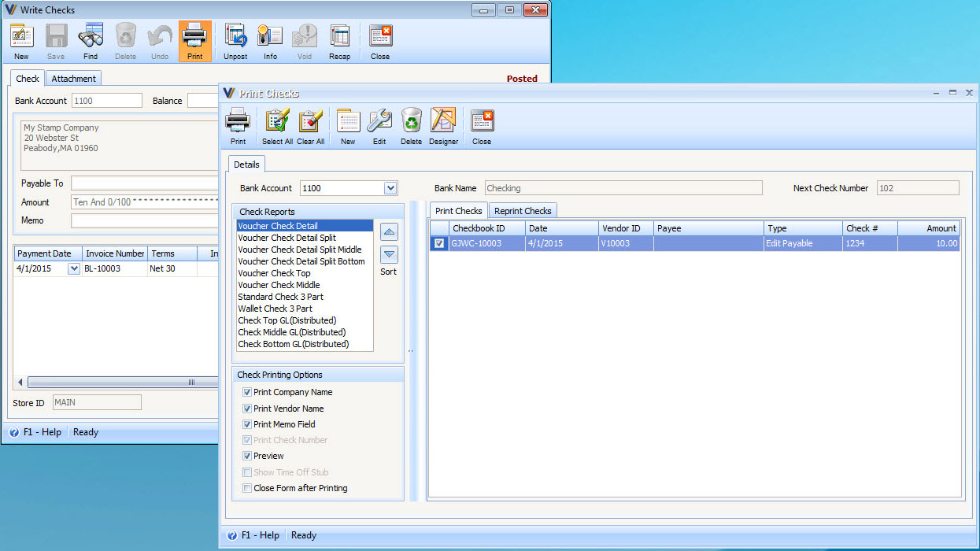
Task: Move report up with Sort up arrow
Action: point(389,232)
